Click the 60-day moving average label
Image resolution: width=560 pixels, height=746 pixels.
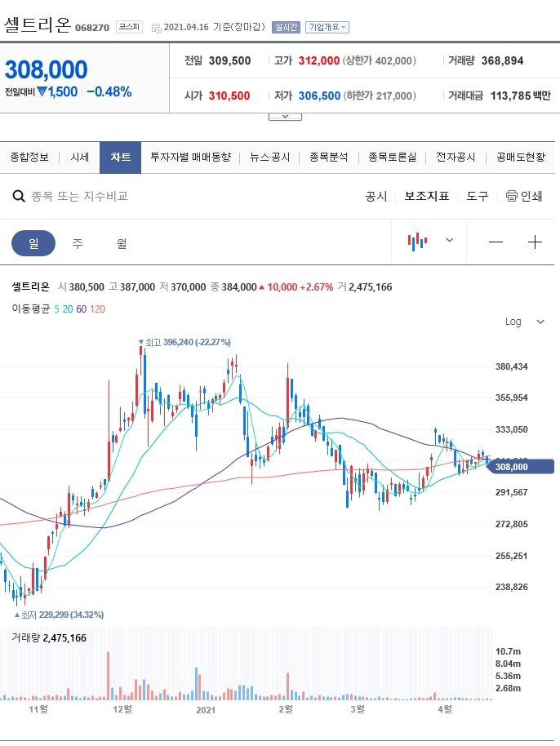82,309
